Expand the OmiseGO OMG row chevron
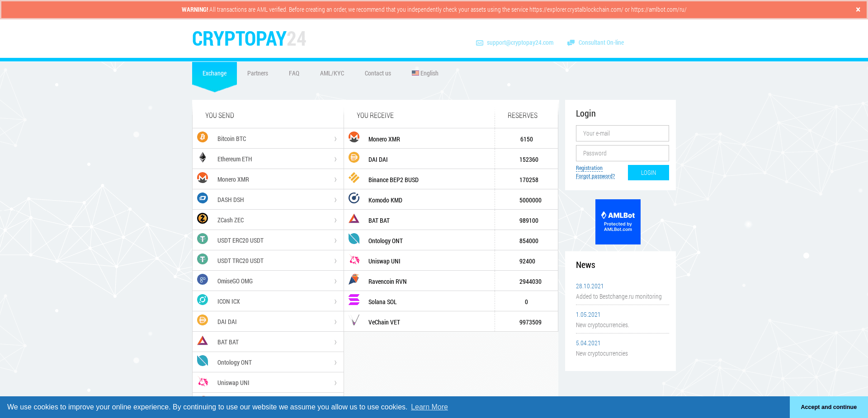The height and width of the screenshot is (418, 868). point(335,281)
